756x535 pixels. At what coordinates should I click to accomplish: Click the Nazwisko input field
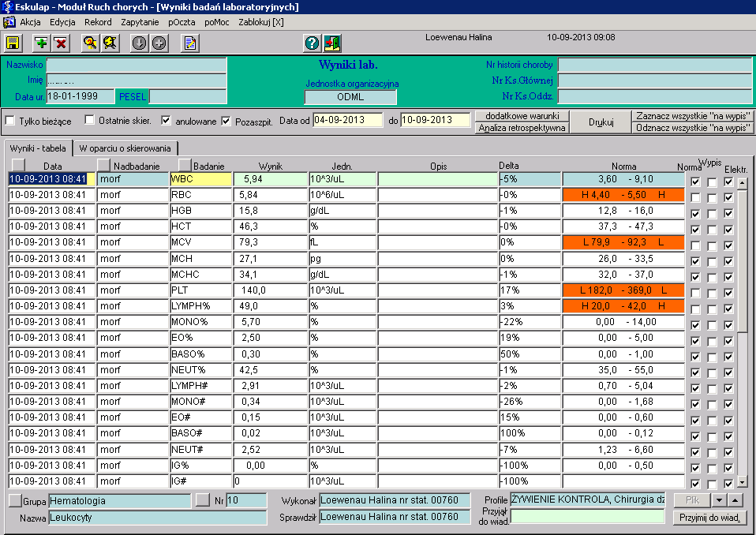(x=137, y=65)
